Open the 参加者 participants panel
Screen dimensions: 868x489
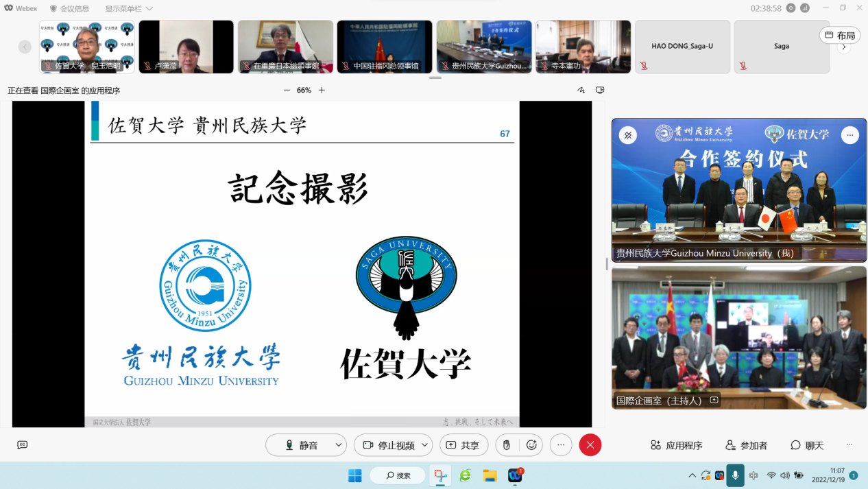(747, 445)
